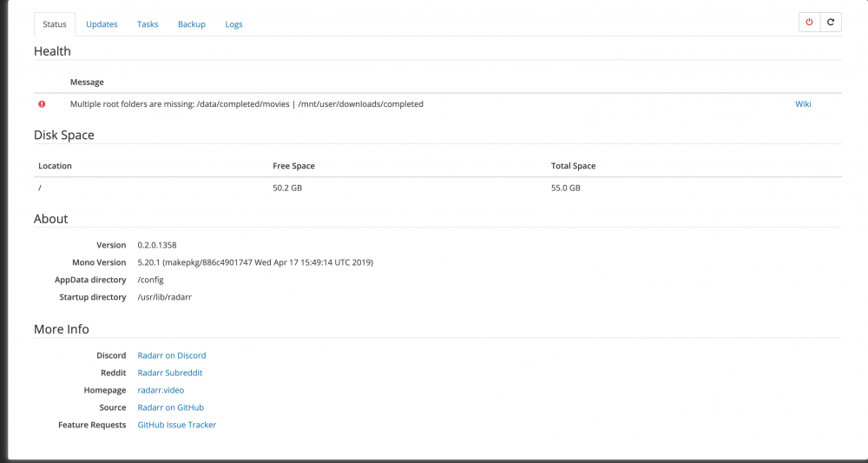The image size is (868, 463).
Task: Click the Startup directory label
Action: [x=93, y=297]
